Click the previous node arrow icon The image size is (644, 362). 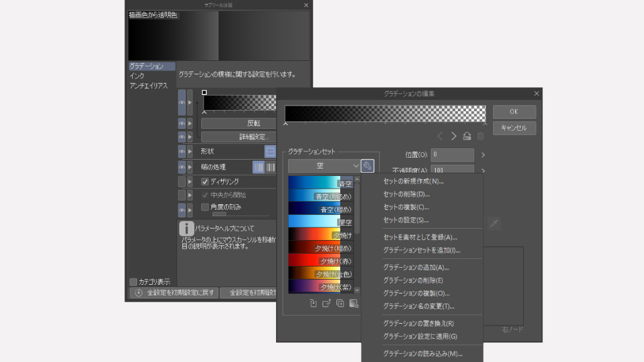440,136
